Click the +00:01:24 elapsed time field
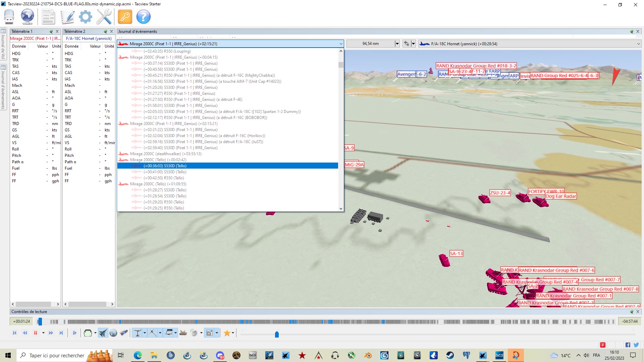The image size is (644, 362). (x=21, y=321)
